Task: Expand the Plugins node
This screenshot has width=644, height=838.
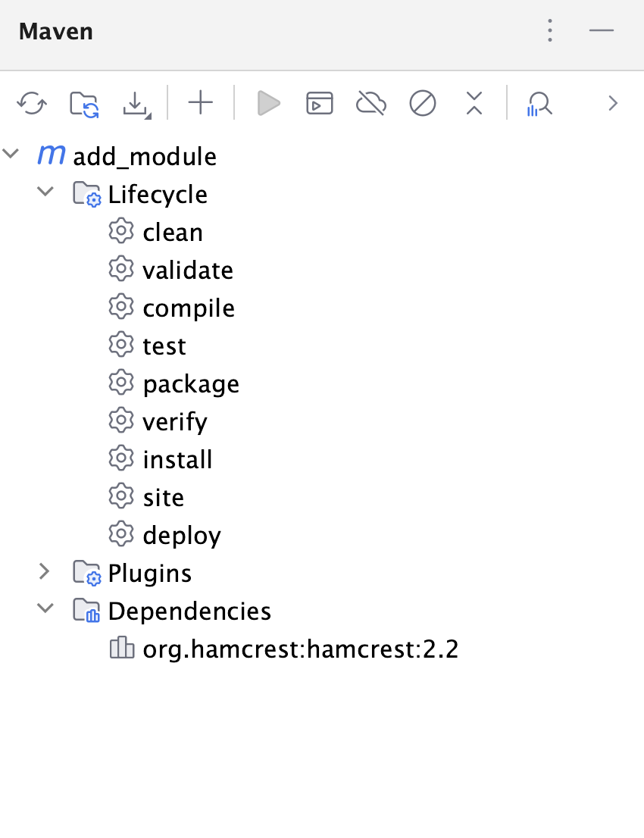Action: (44, 573)
